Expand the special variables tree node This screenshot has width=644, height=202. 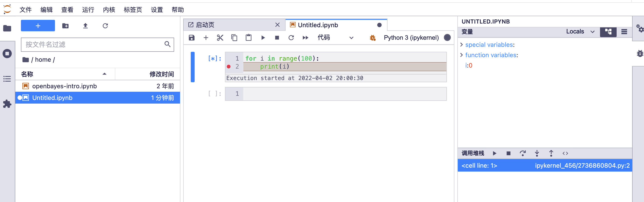click(461, 45)
